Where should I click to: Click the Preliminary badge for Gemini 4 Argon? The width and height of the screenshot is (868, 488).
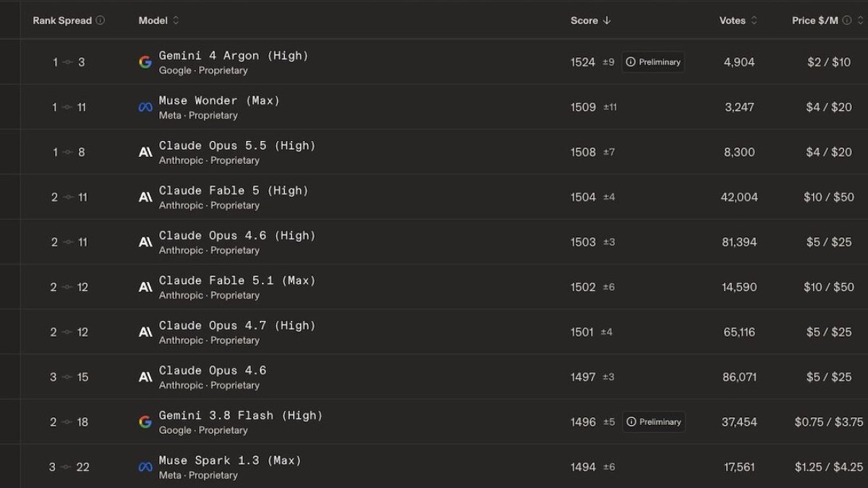click(653, 62)
